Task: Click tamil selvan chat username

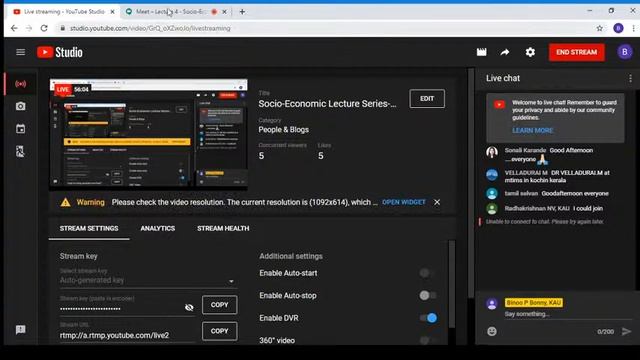Action: pos(521,193)
